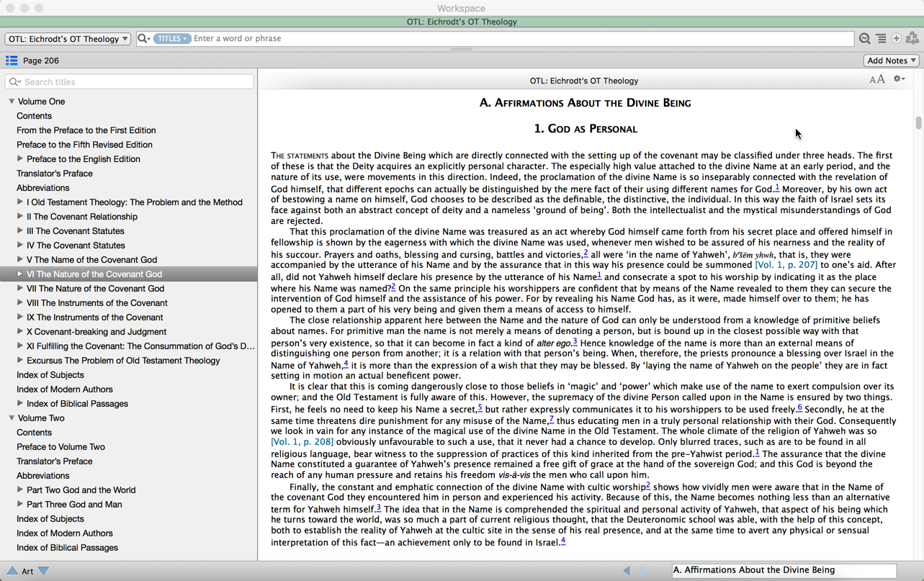Image resolution: width=924 pixels, height=581 pixels.
Task: Expand V The Name of the Covenant God
Action: click(20, 260)
